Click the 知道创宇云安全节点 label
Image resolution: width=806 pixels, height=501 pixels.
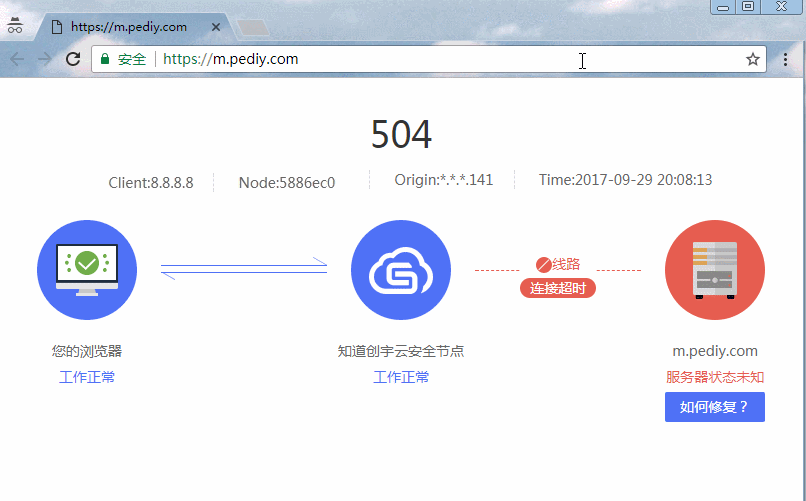tap(401, 351)
